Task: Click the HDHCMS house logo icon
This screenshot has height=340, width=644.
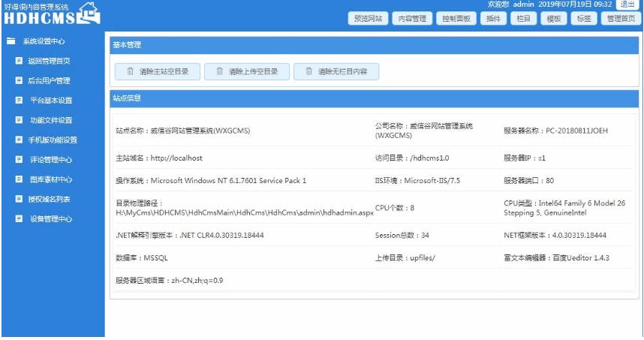Action: [x=89, y=12]
